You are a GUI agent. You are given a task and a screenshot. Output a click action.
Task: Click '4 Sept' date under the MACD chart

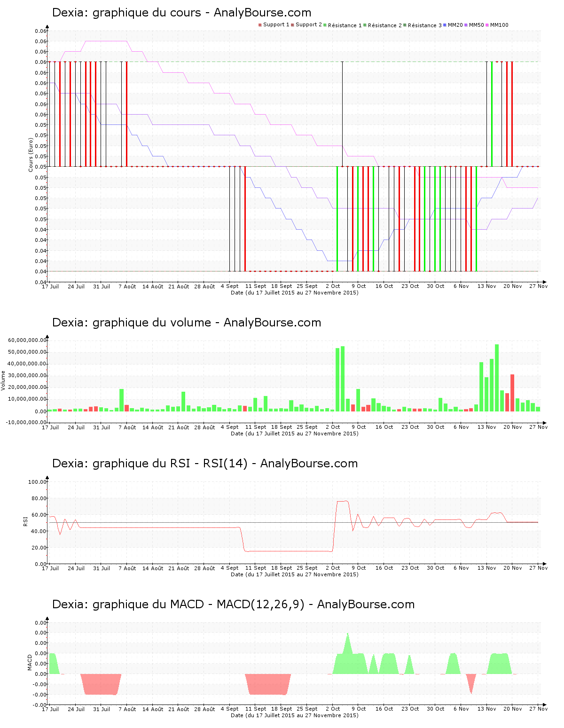(230, 709)
